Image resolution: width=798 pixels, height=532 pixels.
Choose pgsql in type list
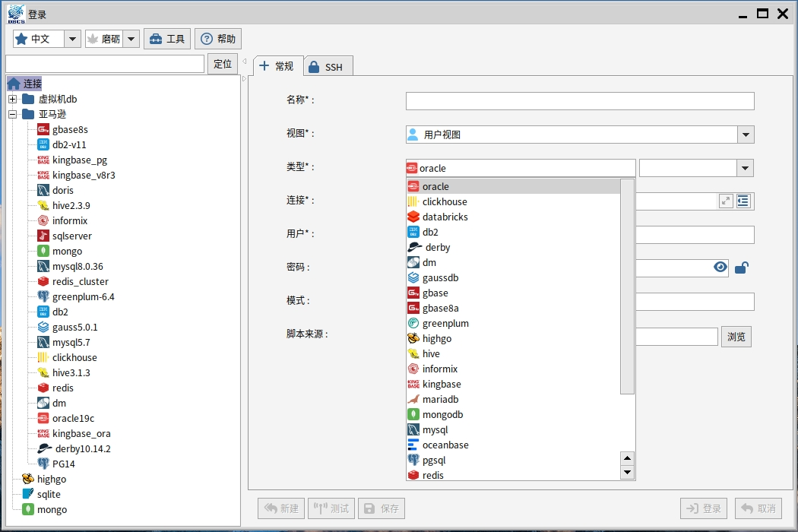pyautogui.click(x=514, y=461)
